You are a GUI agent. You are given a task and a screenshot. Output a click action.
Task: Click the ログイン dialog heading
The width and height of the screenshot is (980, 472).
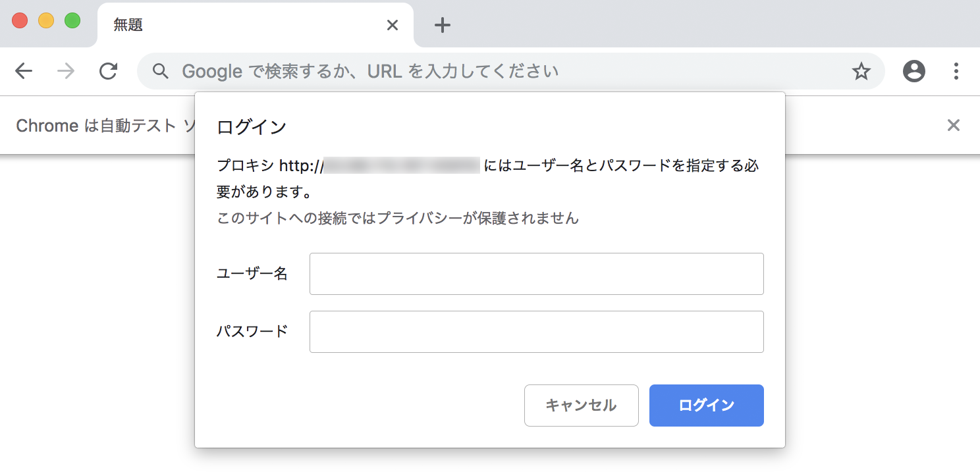[x=251, y=126]
